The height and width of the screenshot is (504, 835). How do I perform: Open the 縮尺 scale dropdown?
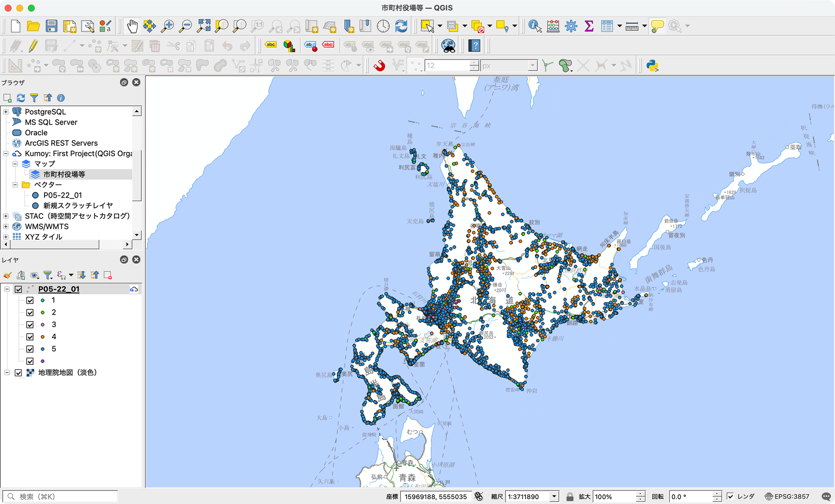coord(555,496)
